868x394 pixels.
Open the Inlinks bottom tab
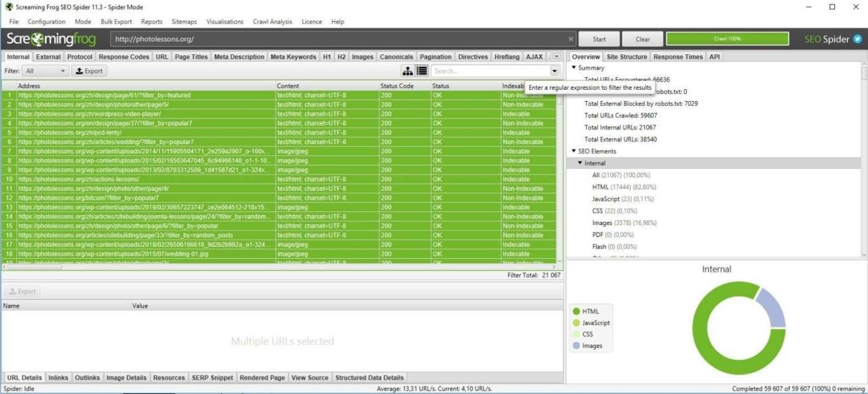click(59, 378)
